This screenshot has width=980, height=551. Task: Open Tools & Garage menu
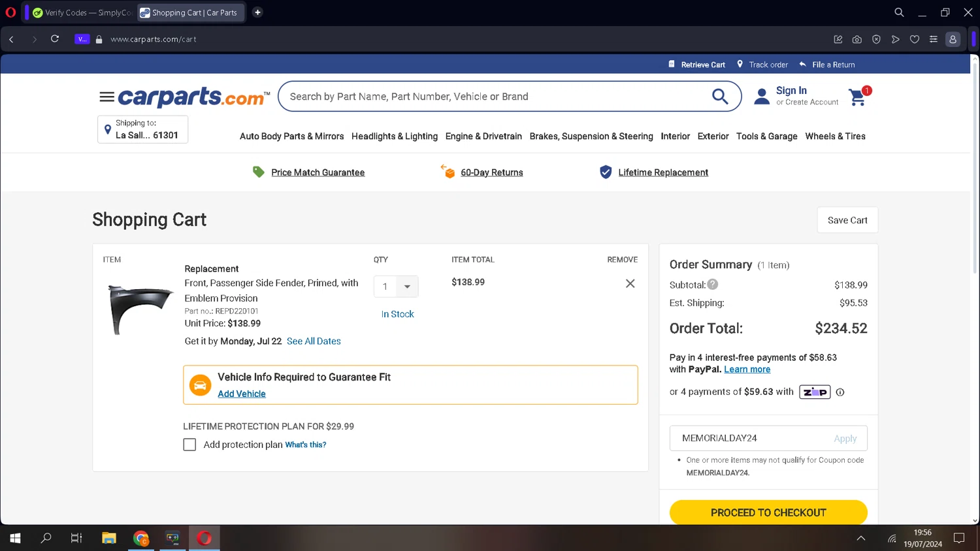click(x=766, y=136)
